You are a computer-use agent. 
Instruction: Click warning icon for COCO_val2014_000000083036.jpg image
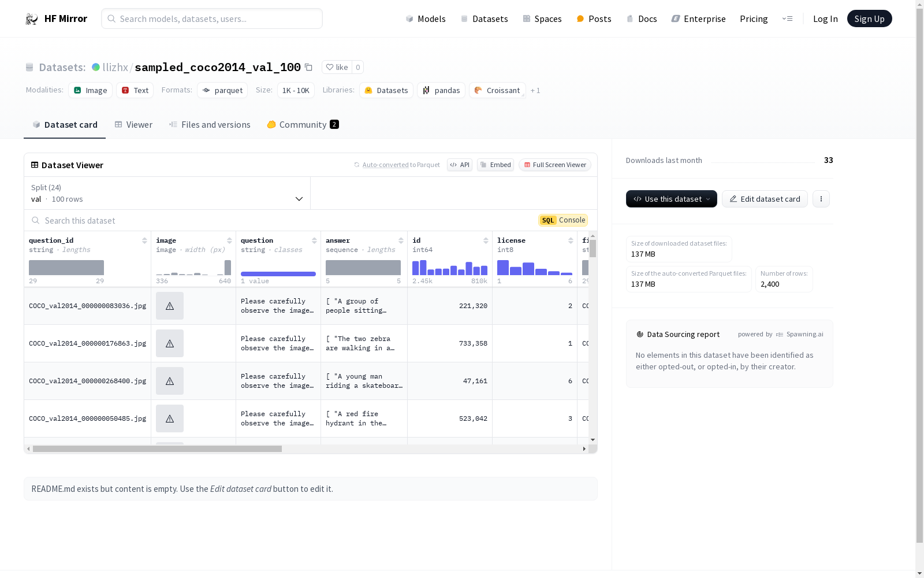[170, 306]
